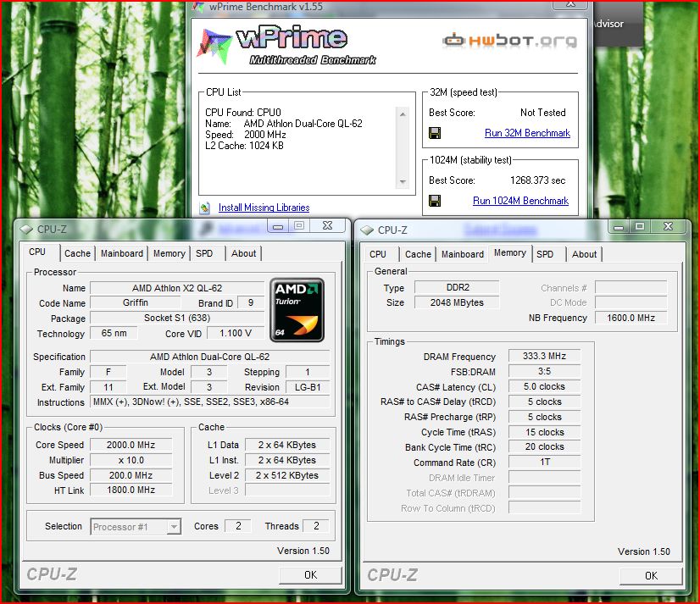
Task: Click the Instructions field MMX, 3DNow!, SSE
Action: (210, 402)
